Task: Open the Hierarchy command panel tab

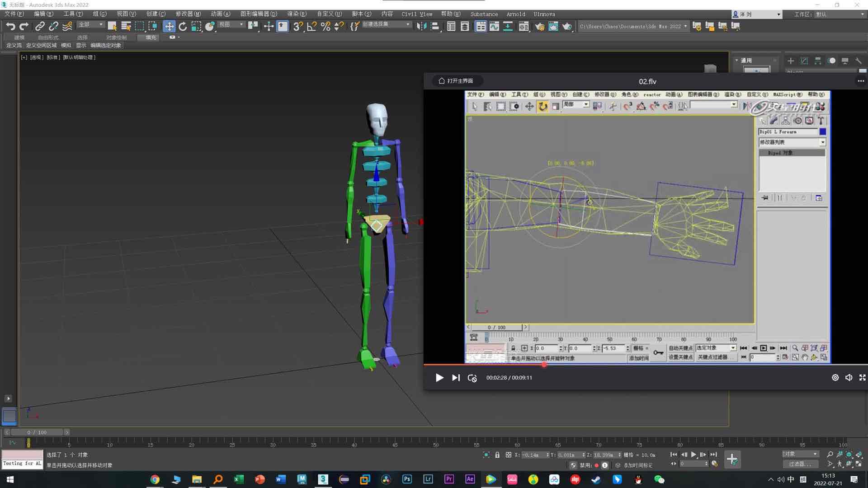Action: pos(817,61)
